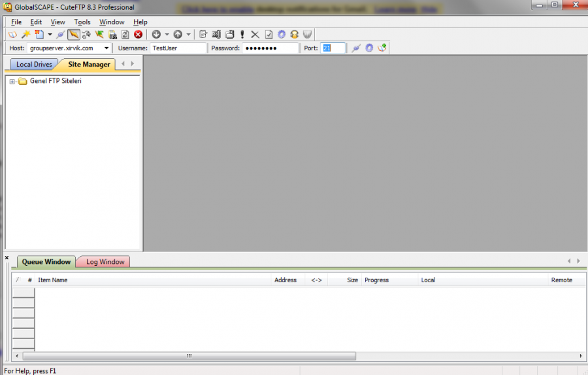Viewport: 588px width, 375px height.
Task: Click the Refresh icon in main toolbar
Action: (x=125, y=35)
